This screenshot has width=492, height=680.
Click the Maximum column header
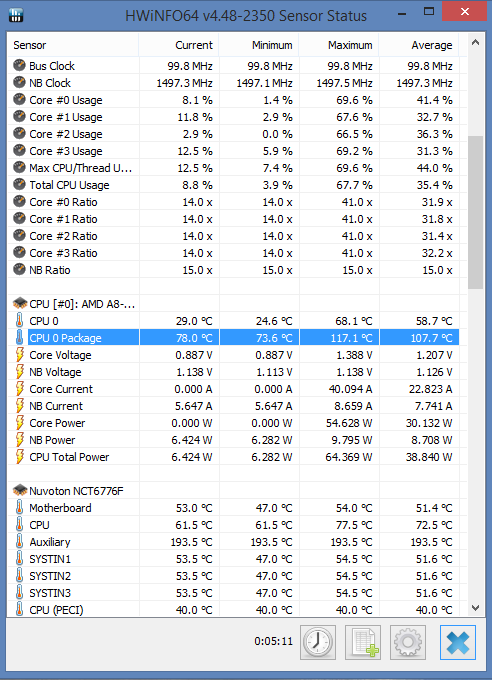coord(338,45)
